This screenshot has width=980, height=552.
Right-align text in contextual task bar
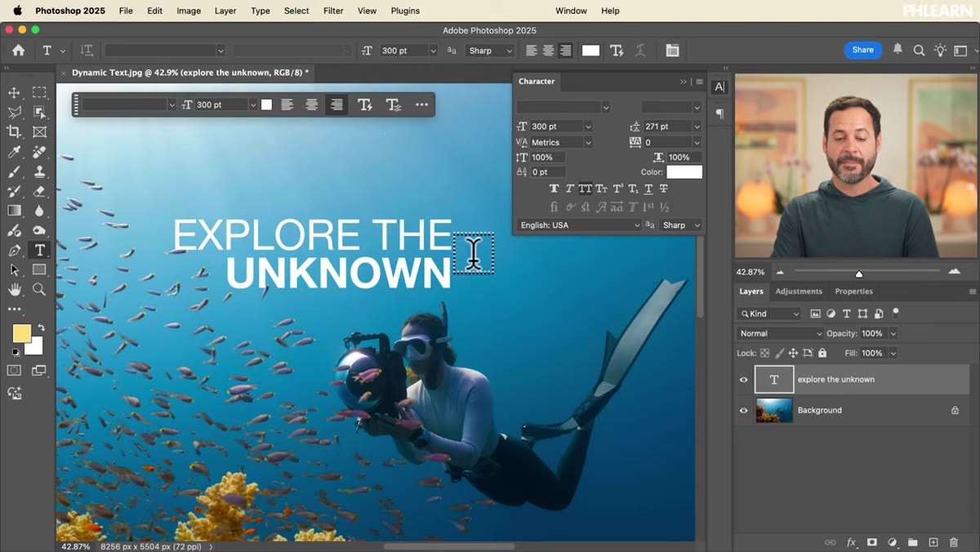tap(336, 105)
